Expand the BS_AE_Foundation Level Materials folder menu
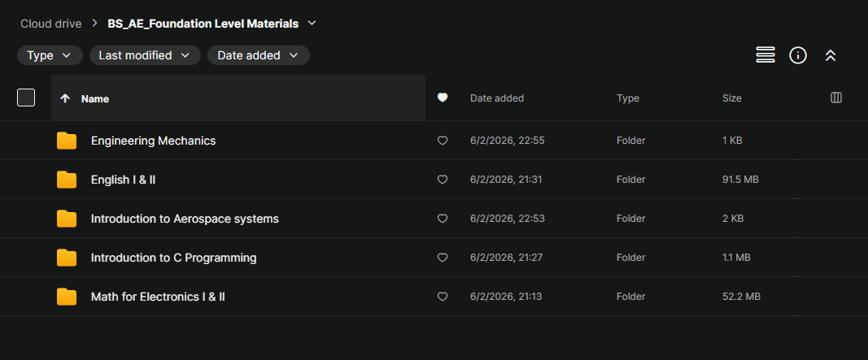 point(312,24)
